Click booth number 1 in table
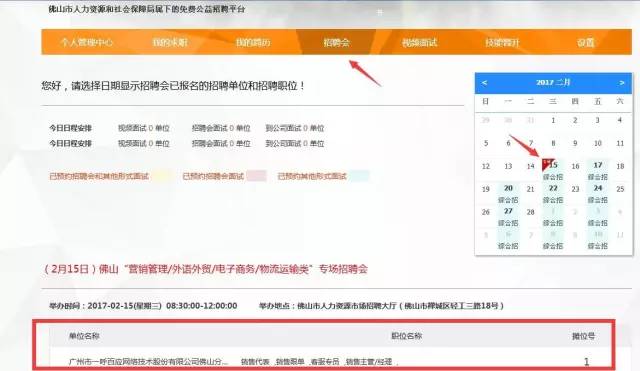Screen dimensions: 640x371 tap(586, 361)
